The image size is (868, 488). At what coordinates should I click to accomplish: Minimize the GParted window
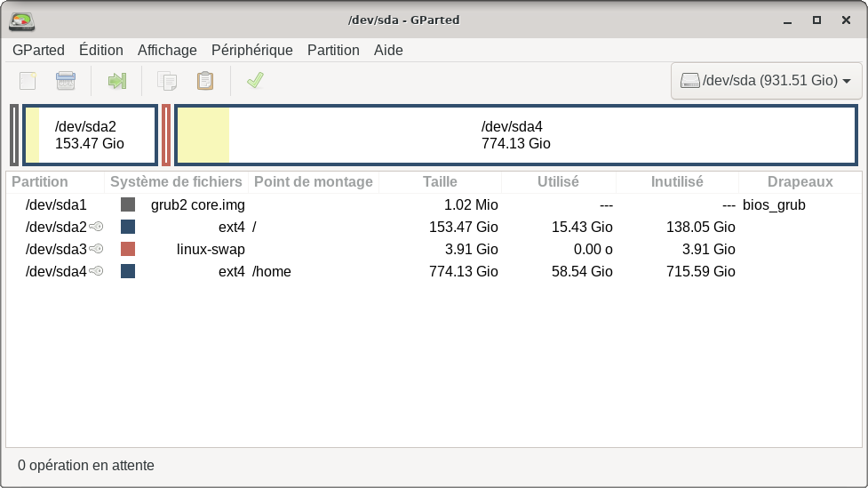point(787,20)
